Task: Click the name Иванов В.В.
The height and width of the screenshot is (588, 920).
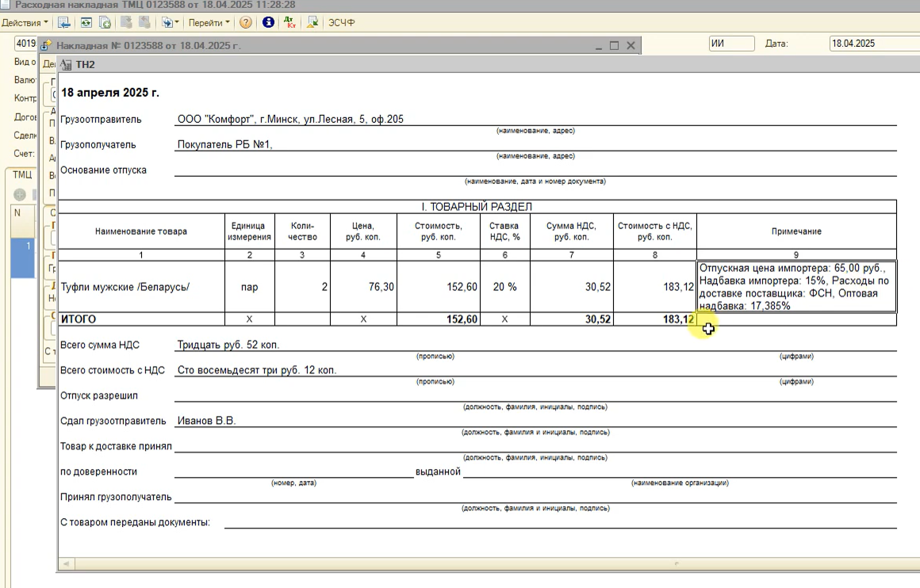Action: [206, 421]
